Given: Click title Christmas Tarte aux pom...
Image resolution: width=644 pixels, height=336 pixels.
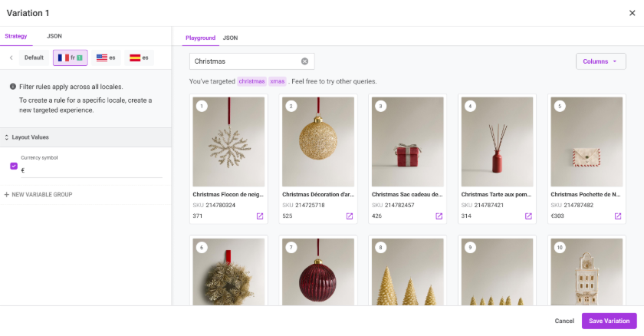Looking at the screenshot, I should (x=496, y=195).
